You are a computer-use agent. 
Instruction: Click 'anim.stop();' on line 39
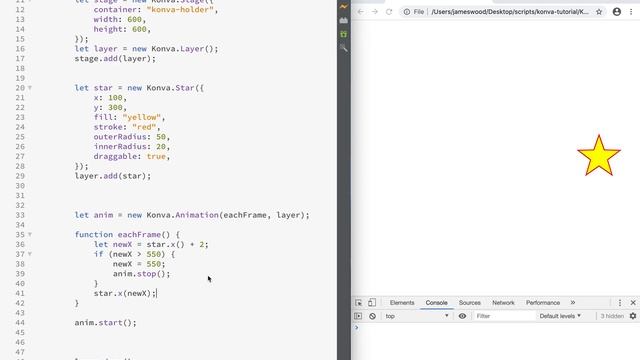(x=142, y=274)
